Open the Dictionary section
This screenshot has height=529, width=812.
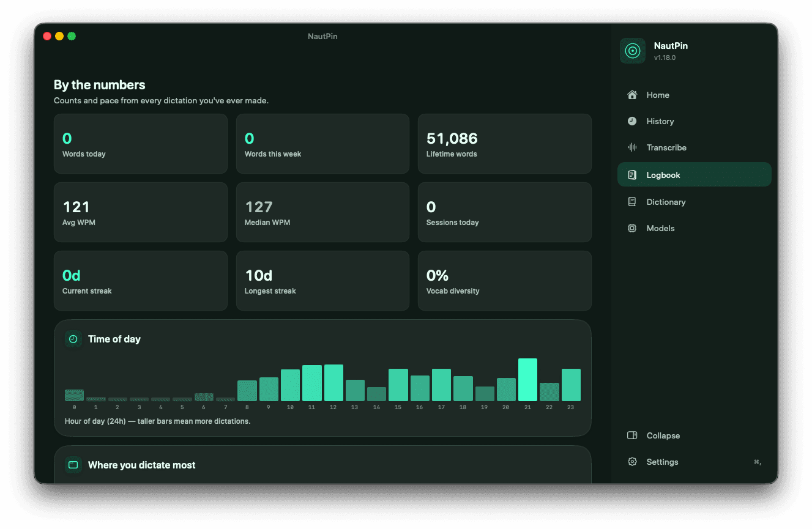coord(695,202)
